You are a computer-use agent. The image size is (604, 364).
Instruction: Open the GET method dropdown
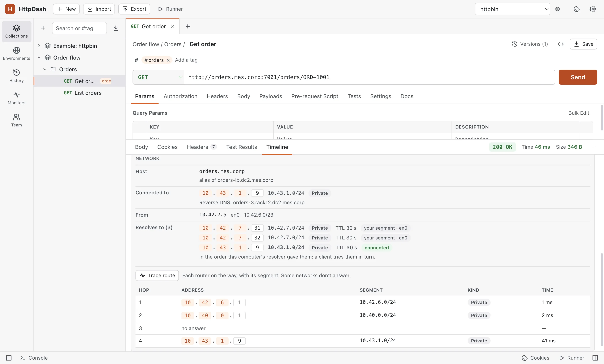pos(158,77)
